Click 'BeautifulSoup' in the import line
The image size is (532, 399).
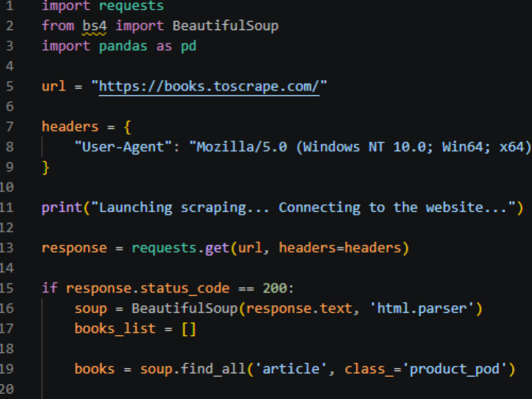[x=225, y=26]
